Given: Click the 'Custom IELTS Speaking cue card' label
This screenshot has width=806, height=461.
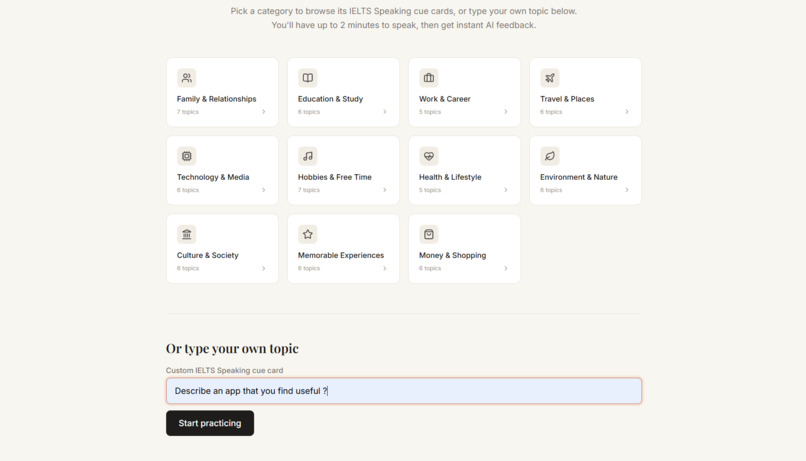Looking at the screenshot, I should (225, 370).
